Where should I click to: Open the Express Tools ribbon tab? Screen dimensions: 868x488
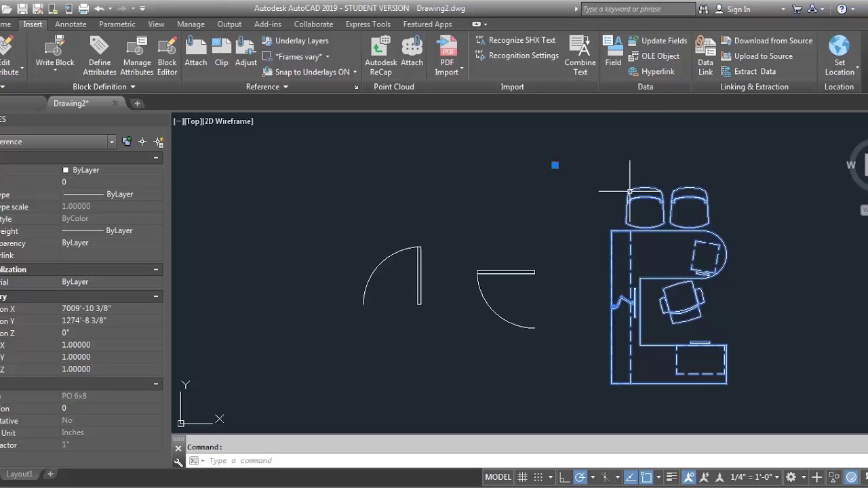click(368, 24)
